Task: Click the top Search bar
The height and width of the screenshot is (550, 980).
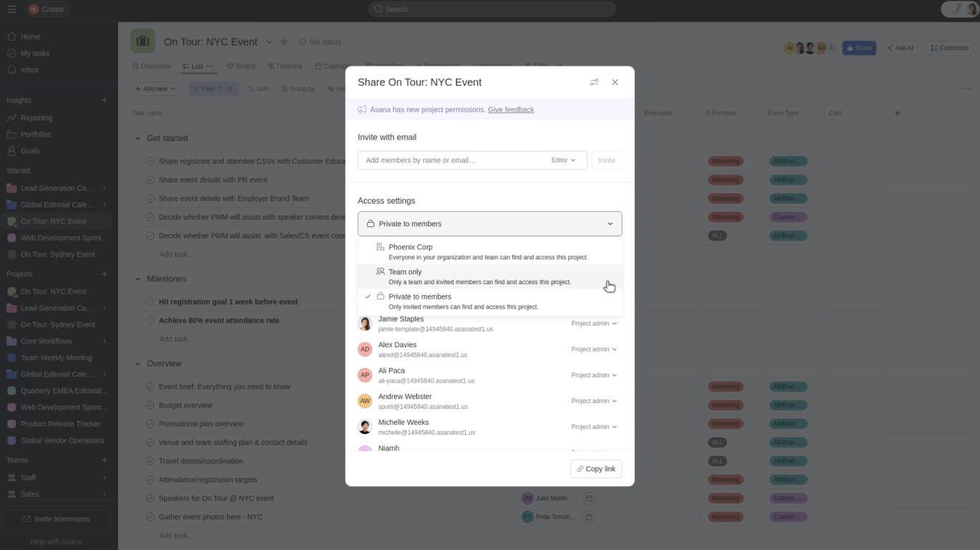Action: (491, 9)
